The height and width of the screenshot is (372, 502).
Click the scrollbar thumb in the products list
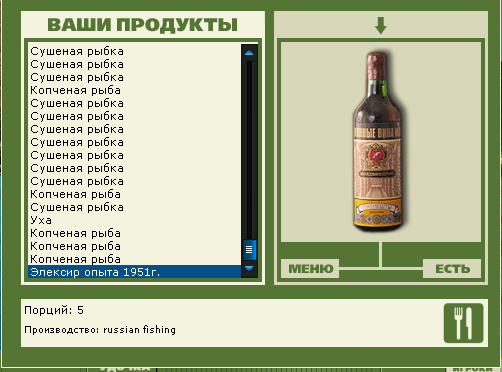pyautogui.click(x=249, y=249)
